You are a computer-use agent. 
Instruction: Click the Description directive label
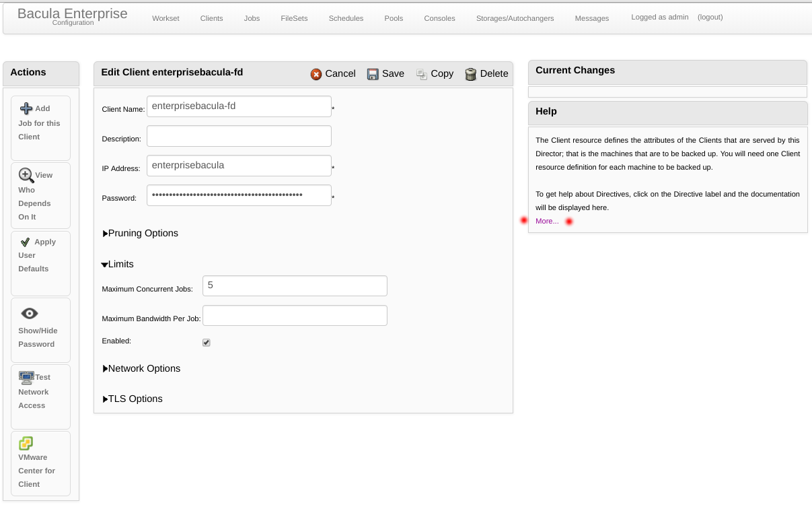click(122, 139)
